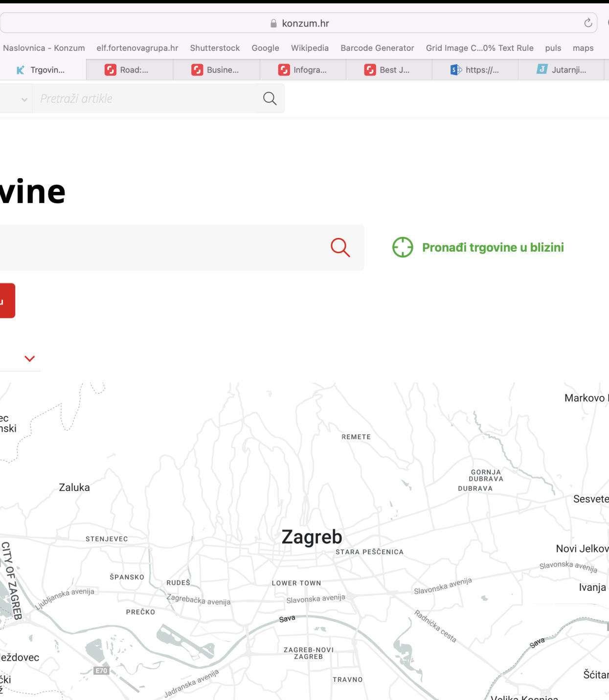Click the GORNJA DUBRAVA map label
This screenshot has width=609, height=700.
(x=486, y=475)
